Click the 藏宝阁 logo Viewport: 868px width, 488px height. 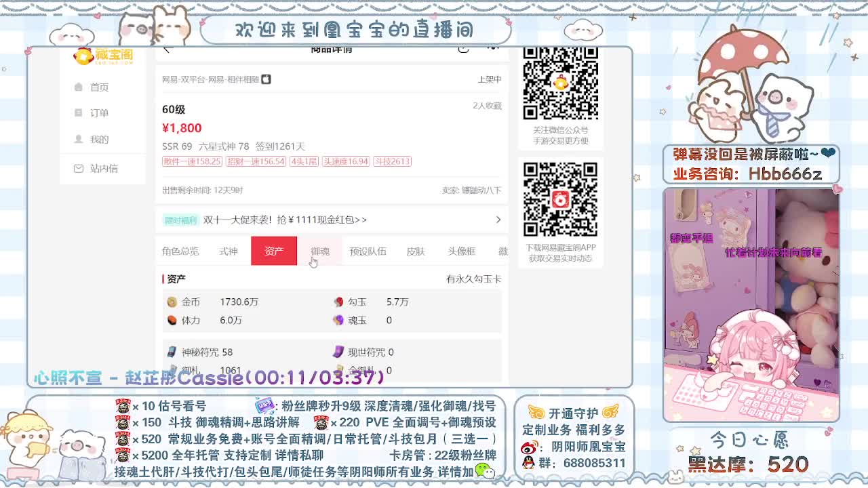click(x=103, y=56)
